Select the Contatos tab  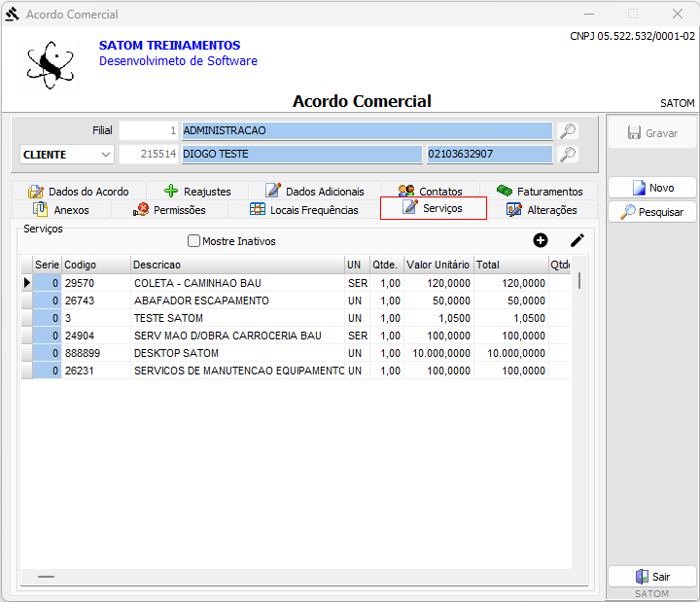[x=431, y=192]
